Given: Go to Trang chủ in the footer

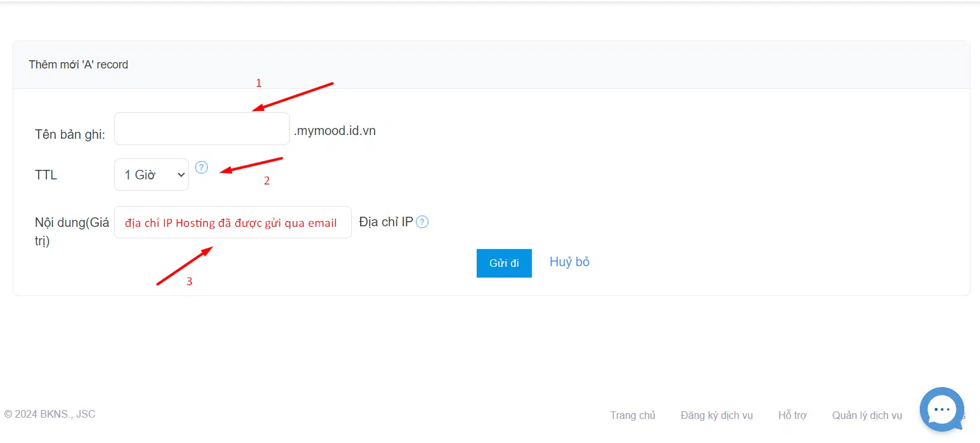Looking at the screenshot, I should click(633, 416).
